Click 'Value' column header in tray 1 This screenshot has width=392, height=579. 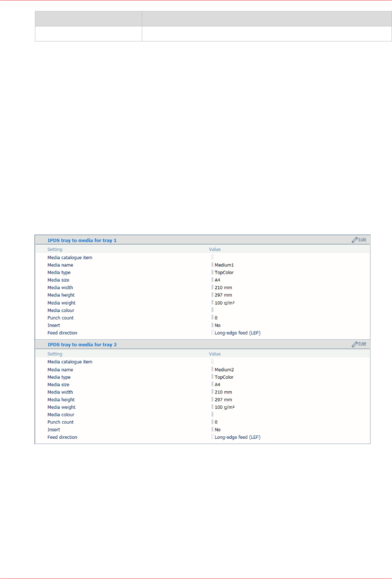pos(215,250)
